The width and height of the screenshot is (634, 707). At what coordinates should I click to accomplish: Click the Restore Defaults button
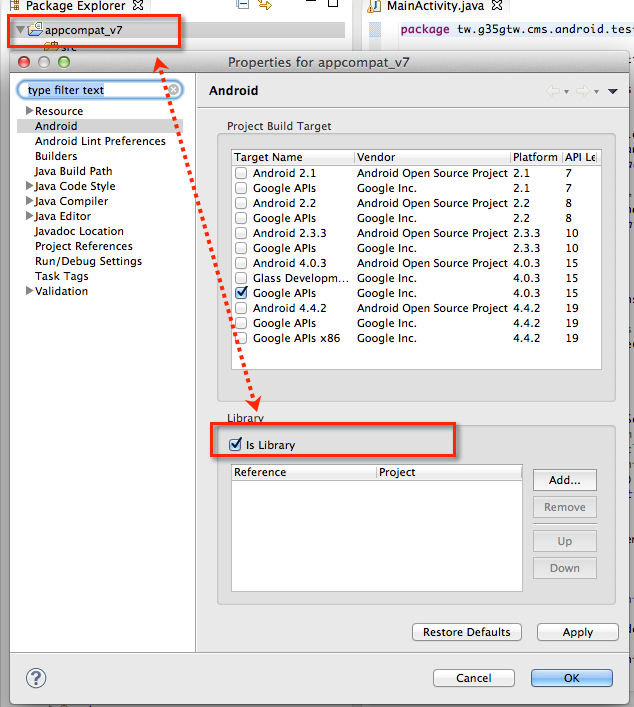pyautogui.click(x=466, y=632)
